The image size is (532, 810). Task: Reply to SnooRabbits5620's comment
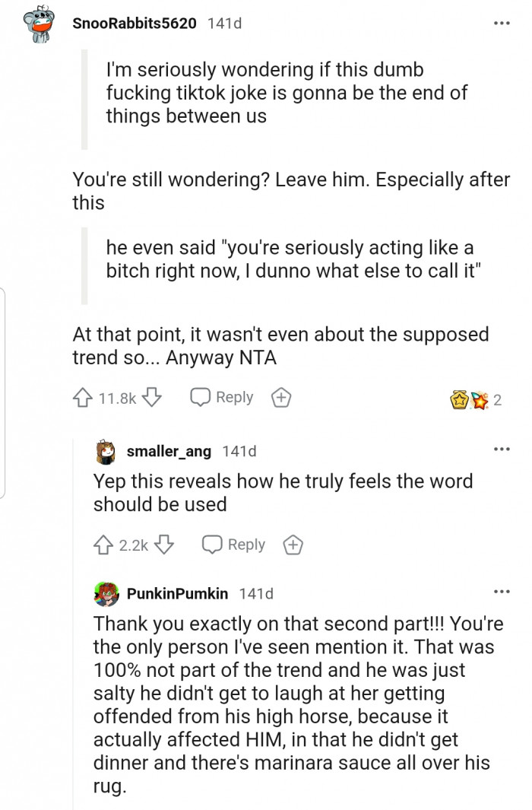222,398
